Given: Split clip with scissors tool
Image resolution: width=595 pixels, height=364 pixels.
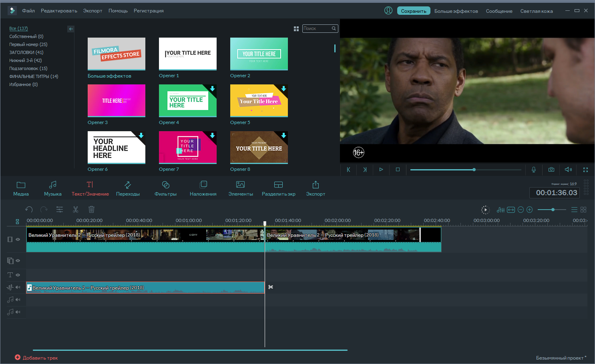Looking at the screenshot, I should tap(76, 209).
